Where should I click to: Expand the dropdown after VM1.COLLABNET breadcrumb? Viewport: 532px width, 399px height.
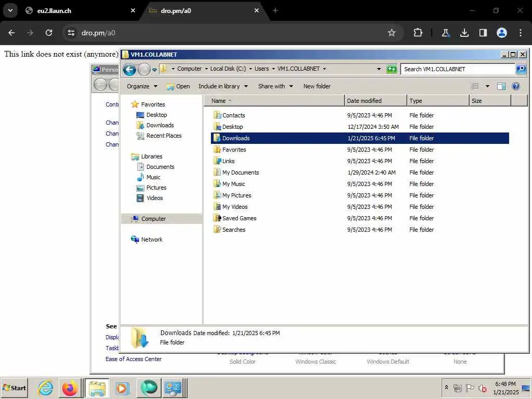324,69
